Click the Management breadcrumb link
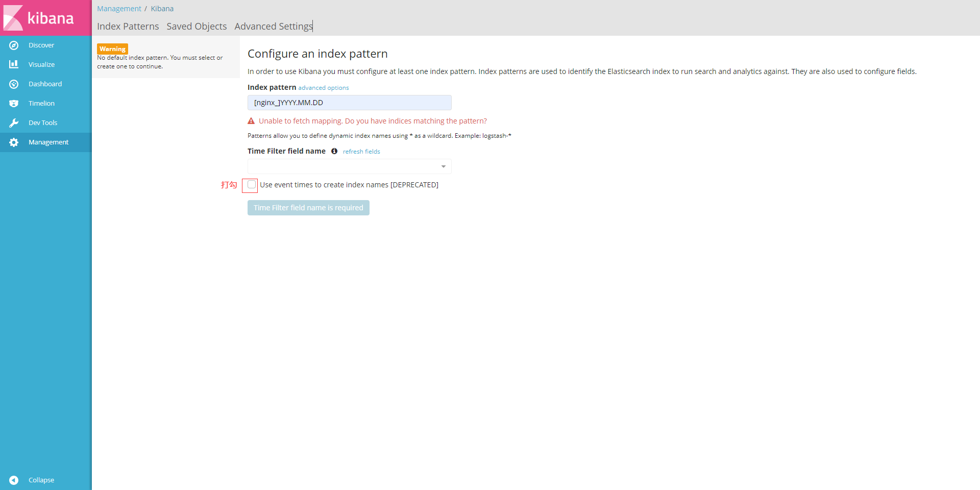 pos(119,9)
